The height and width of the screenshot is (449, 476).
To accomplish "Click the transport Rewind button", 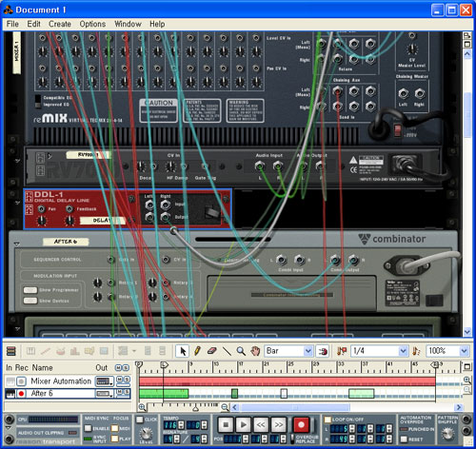I will click(x=261, y=424).
